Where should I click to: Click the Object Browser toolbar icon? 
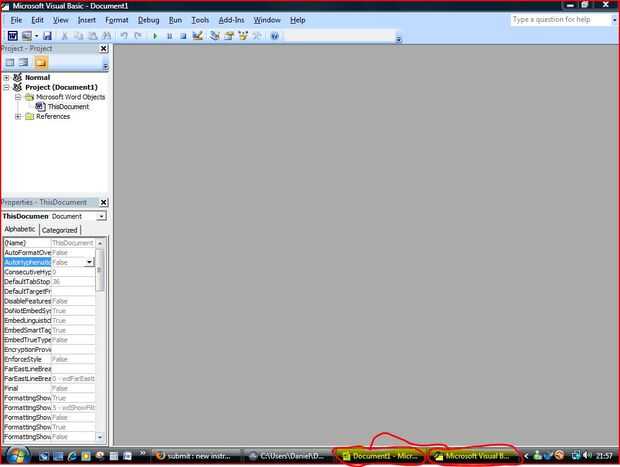click(243, 36)
